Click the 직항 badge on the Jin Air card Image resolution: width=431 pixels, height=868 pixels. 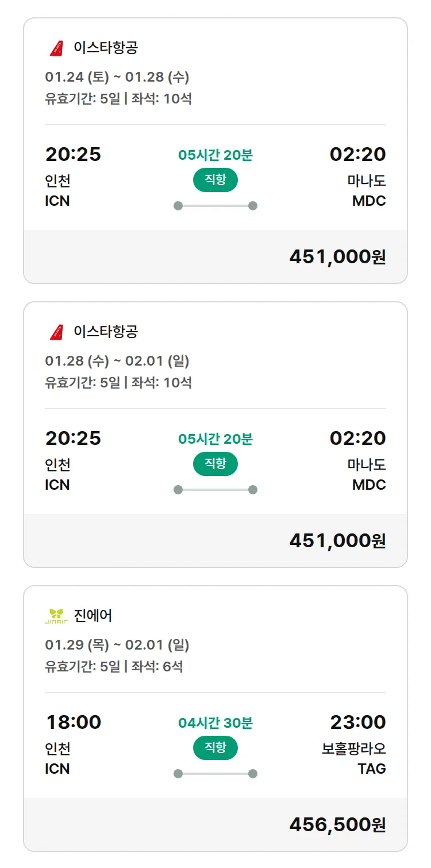[x=215, y=748]
